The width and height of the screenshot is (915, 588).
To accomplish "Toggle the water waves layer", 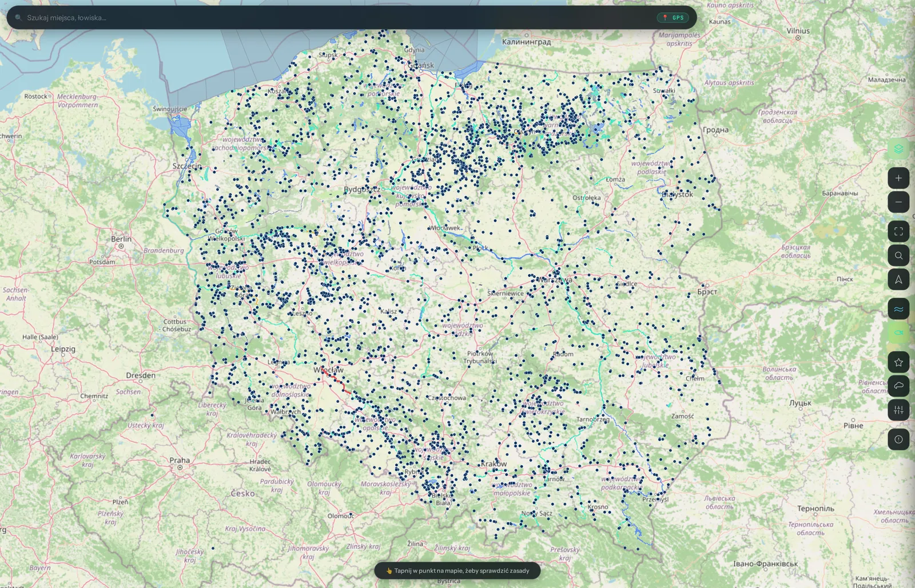I will coord(898,309).
